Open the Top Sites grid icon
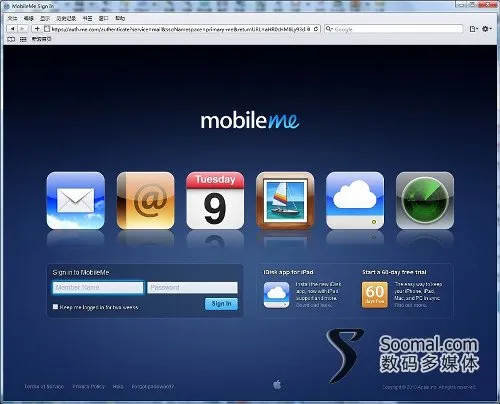The image size is (500, 404). (x=23, y=39)
